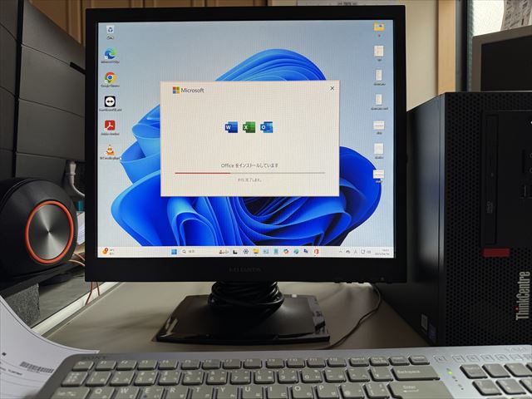The height and width of the screenshot is (399, 532).
Task: Click the taskbar search box
Action: click(195, 251)
